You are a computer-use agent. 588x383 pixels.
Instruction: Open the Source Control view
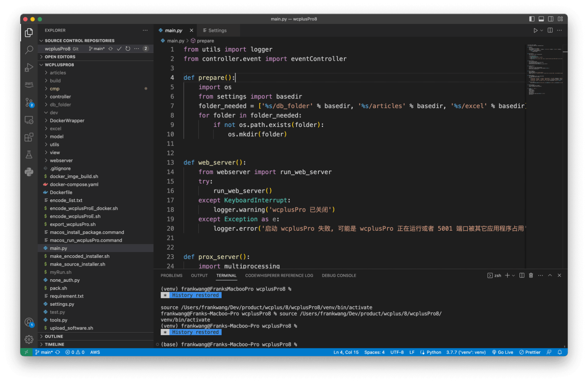(x=29, y=102)
